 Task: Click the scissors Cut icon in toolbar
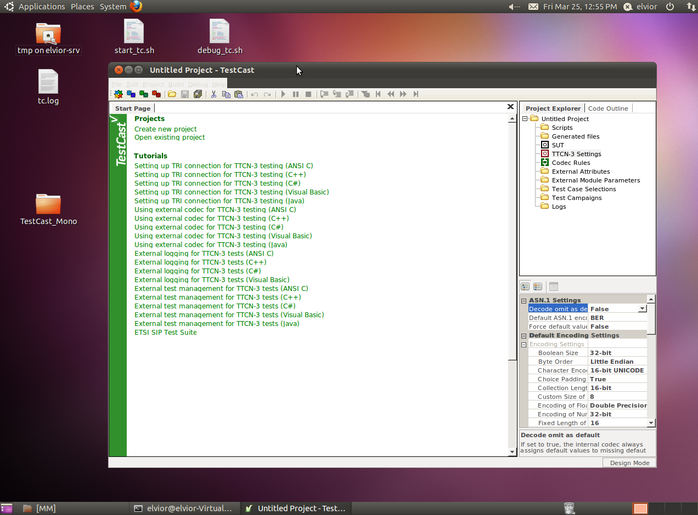click(x=213, y=94)
